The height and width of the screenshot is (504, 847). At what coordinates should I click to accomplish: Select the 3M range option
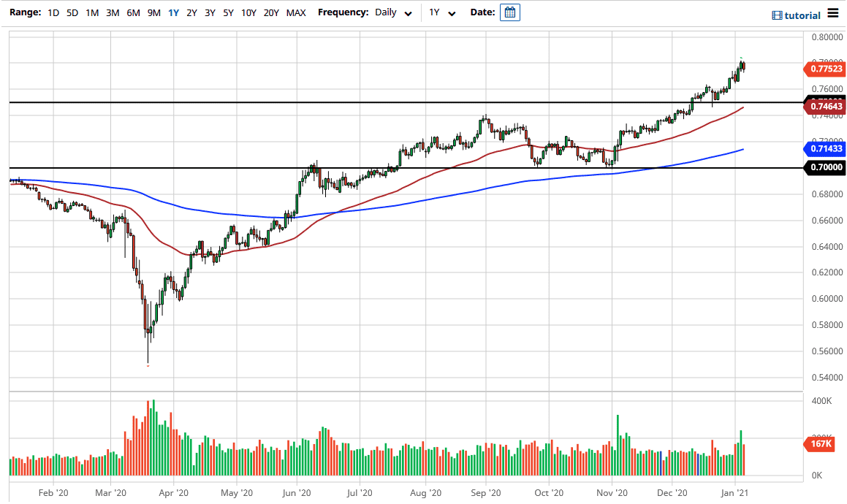point(111,12)
